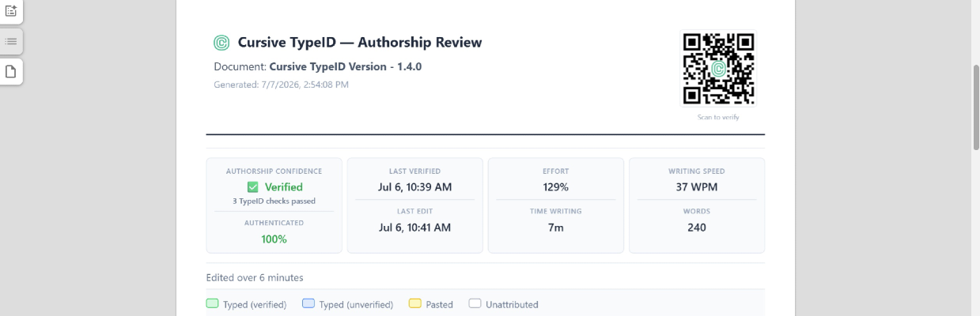Viewport: 980px width, 316px height.
Task: Select the blank page sidebar icon
Action: point(11,72)
